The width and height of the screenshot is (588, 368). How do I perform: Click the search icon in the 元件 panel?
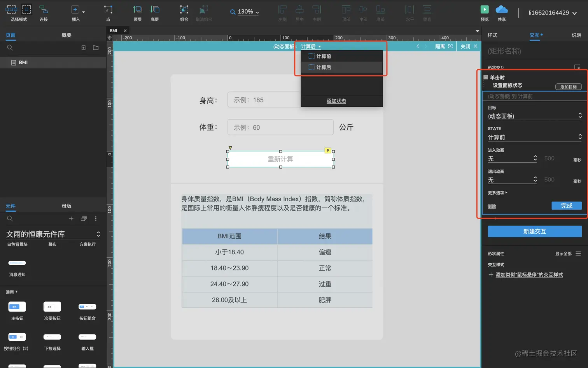[x=10, y=218]
